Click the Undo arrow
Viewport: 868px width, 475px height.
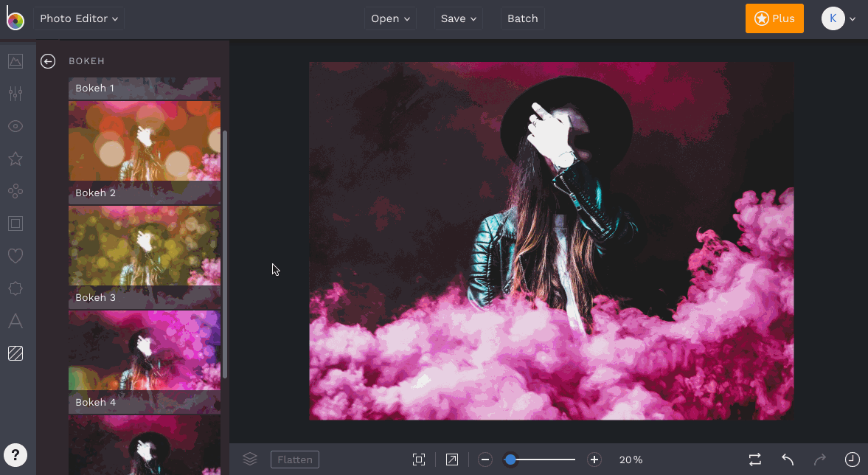788,460
